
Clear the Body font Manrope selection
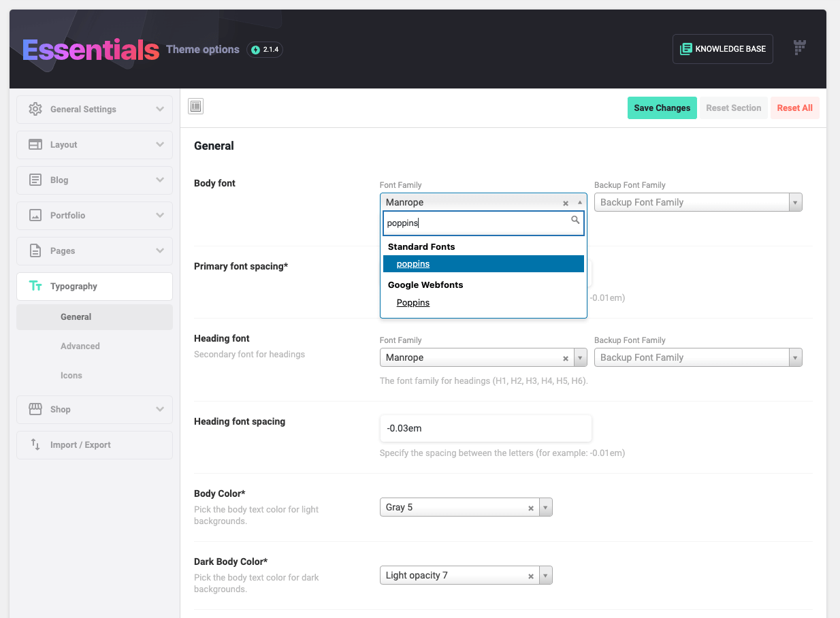point(566,203)
